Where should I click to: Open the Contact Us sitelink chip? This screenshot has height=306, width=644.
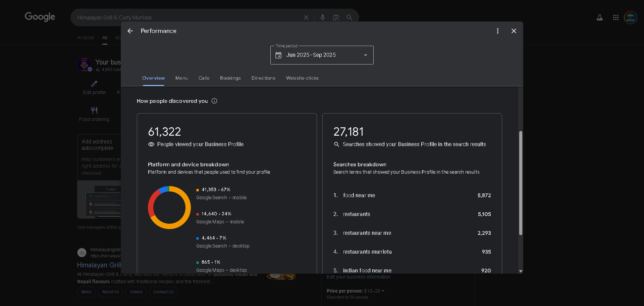click(x=163, y=292)
